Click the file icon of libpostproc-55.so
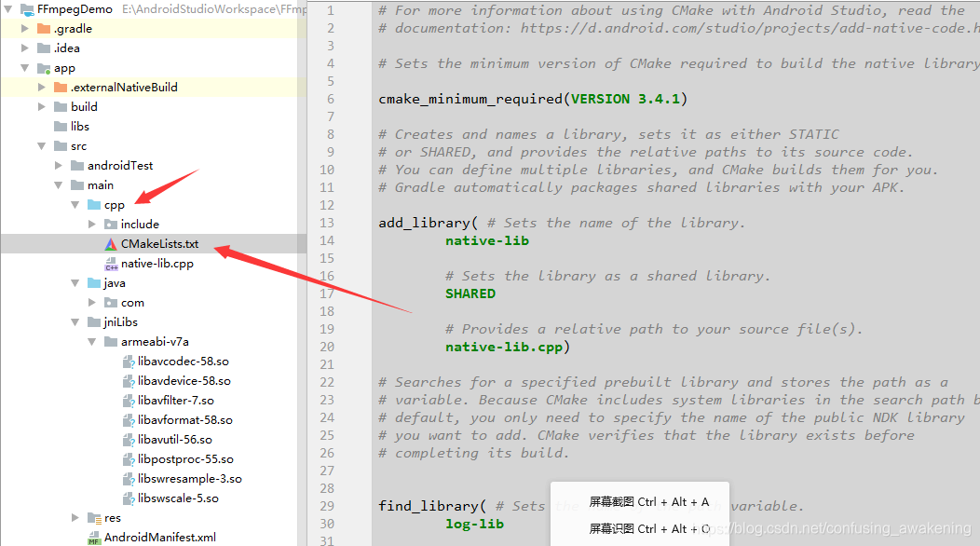The image size is (980, 546). (x=129, y=459)
